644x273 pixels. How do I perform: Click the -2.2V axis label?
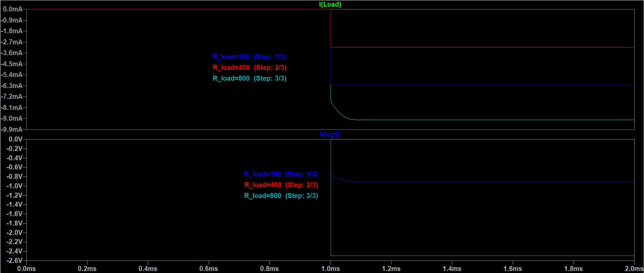coord(14,242)
